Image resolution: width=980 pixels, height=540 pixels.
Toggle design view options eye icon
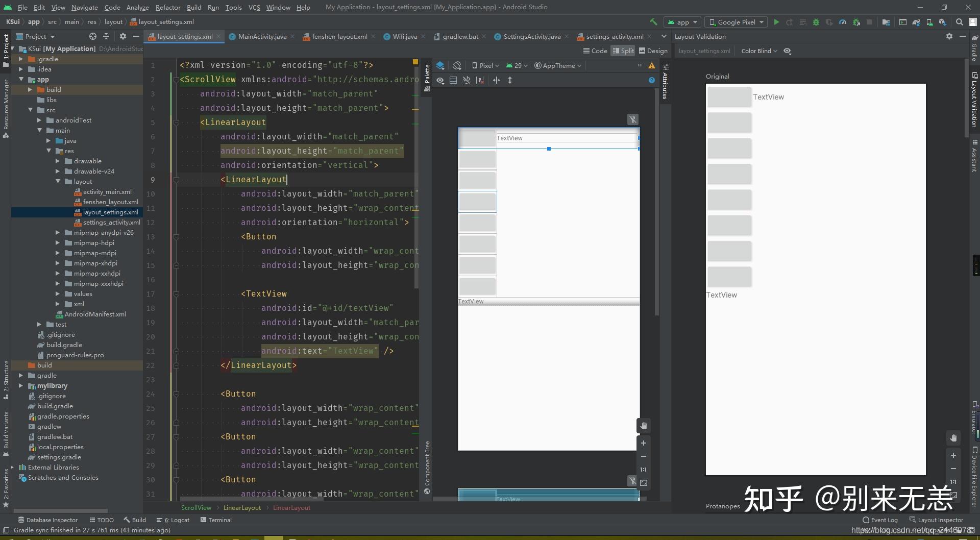(x=440, y=80)
